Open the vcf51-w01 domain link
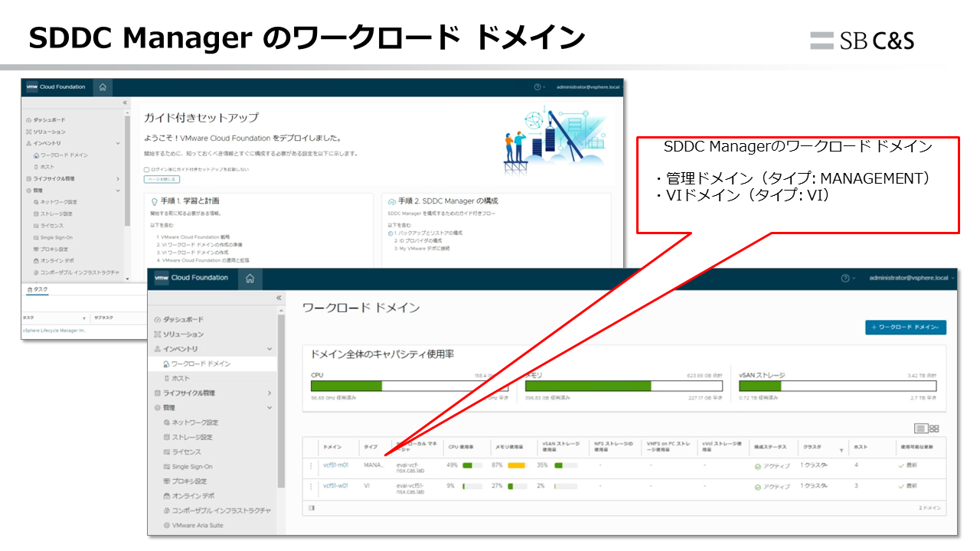980x551 pixels. click(335, 486)
